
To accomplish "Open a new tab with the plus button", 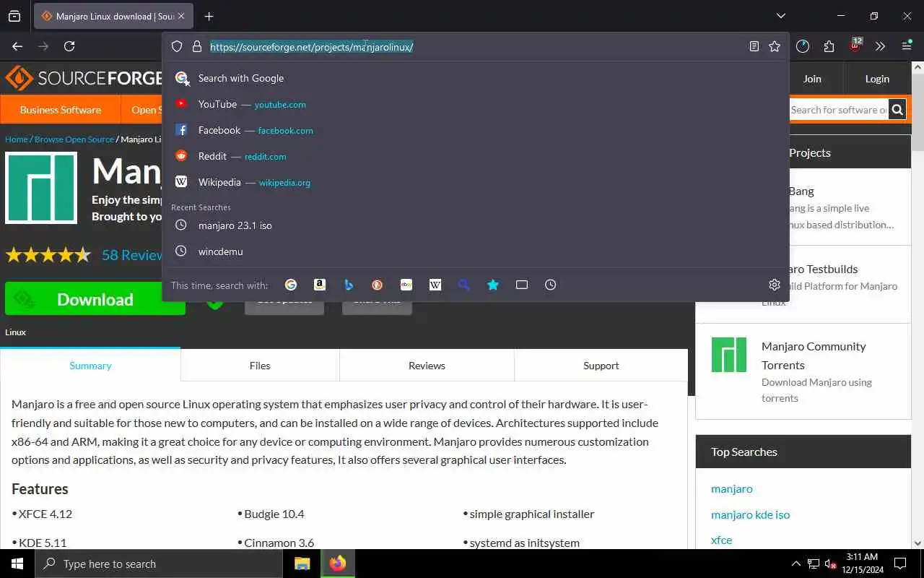I will click(x=209, y=16).
